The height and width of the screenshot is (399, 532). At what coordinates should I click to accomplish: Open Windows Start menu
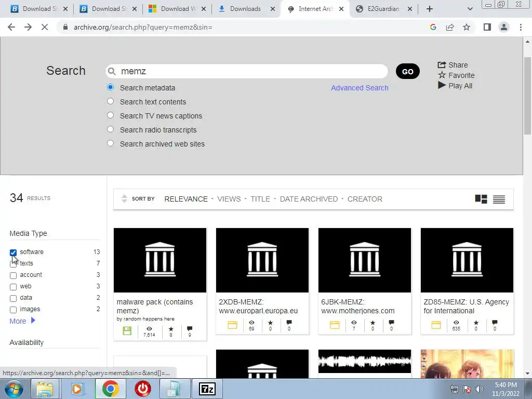point(14,389)
